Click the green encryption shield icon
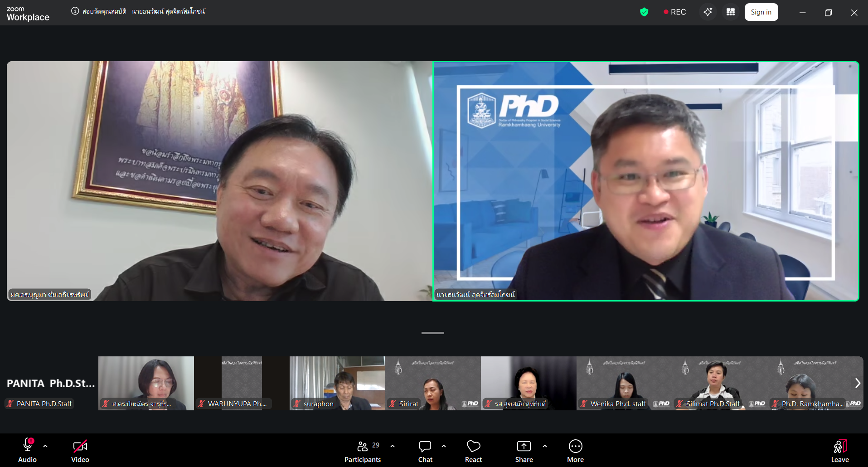This screenshot has width=868, height=467. 644,12
